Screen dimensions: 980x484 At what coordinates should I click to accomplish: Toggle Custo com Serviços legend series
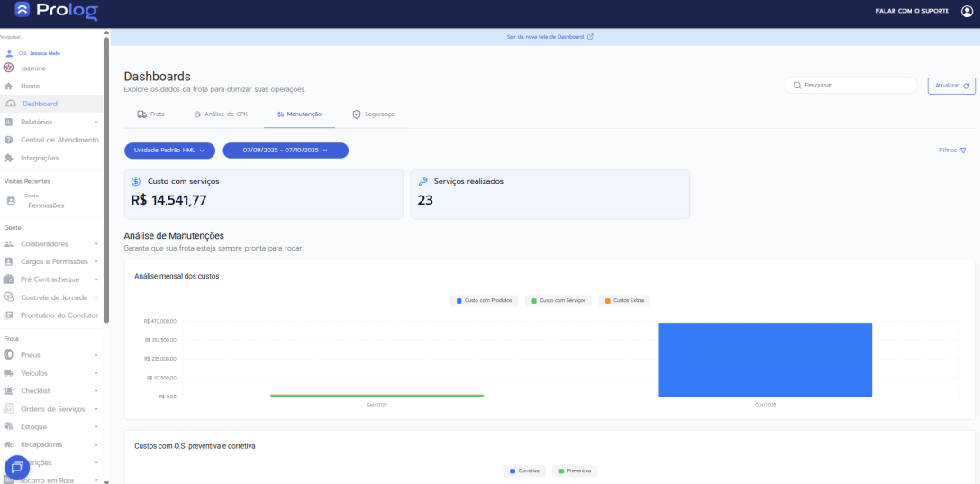[557, 300]
